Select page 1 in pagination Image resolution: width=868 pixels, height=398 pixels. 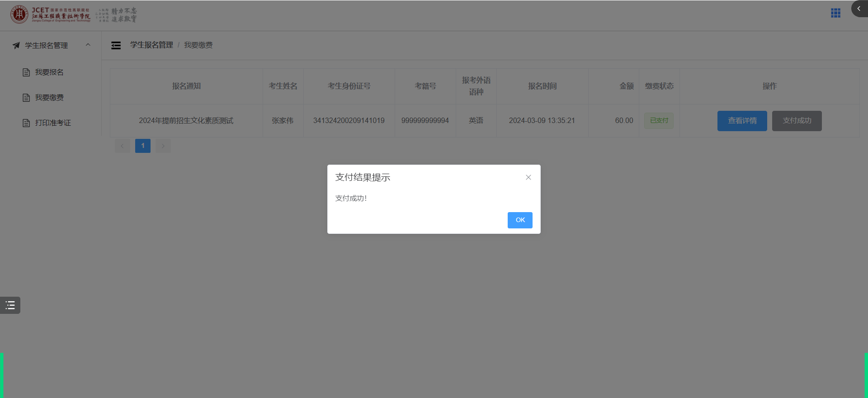(143, 146)
